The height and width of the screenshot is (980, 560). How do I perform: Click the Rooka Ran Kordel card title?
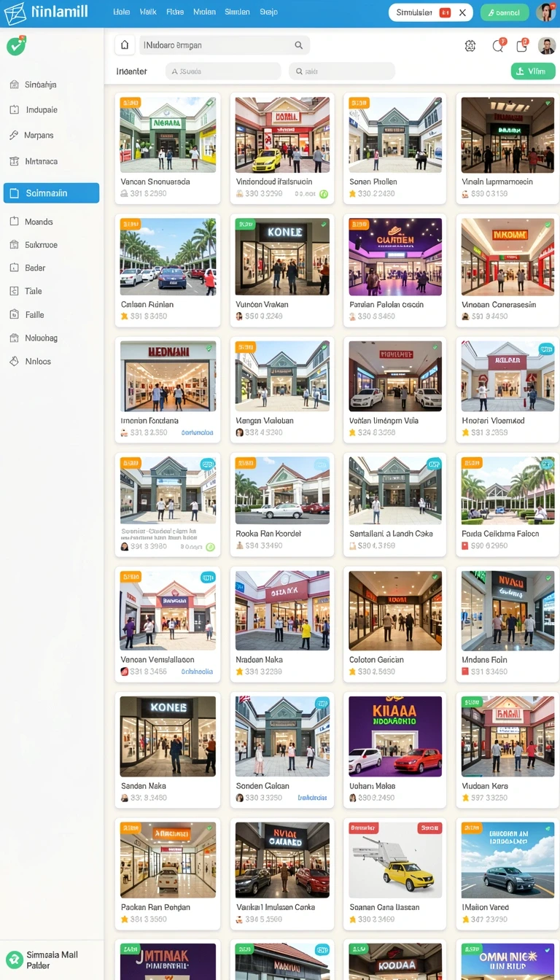pyautogui.click(x=268, y=534)
